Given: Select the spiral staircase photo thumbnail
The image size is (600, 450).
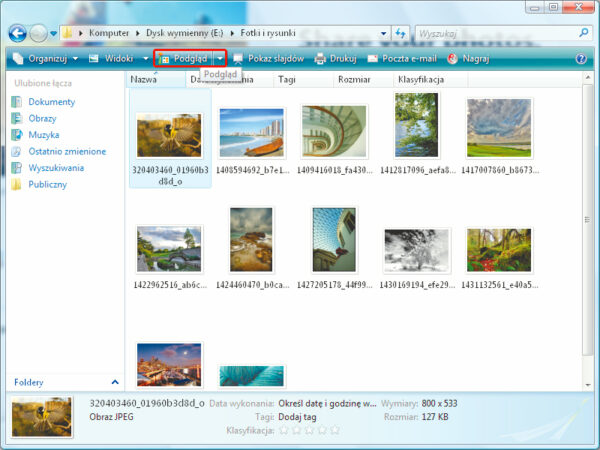Looking at the screenshot, I should (x=335, y=133).
